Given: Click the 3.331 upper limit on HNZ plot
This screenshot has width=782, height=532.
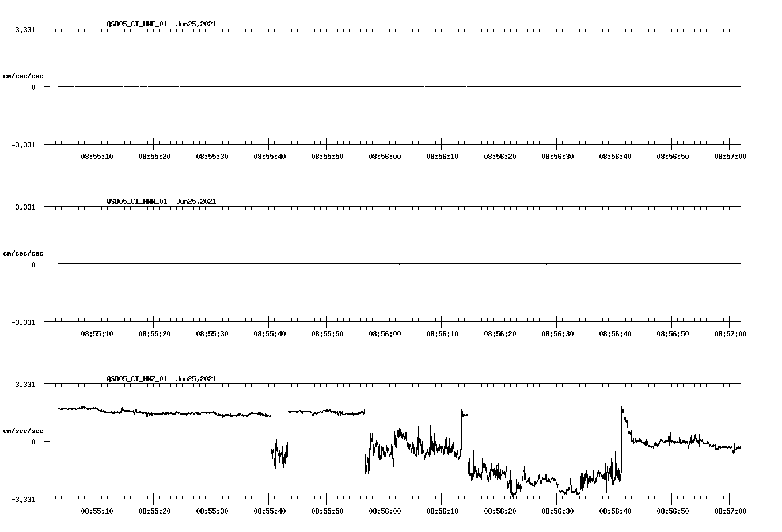Looking at the screenshot, I should [25, 384].
